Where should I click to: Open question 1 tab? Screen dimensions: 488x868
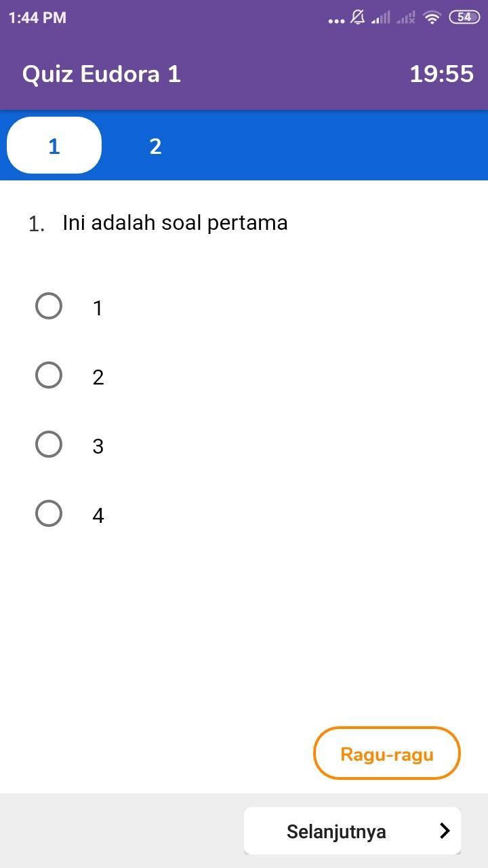54,146
